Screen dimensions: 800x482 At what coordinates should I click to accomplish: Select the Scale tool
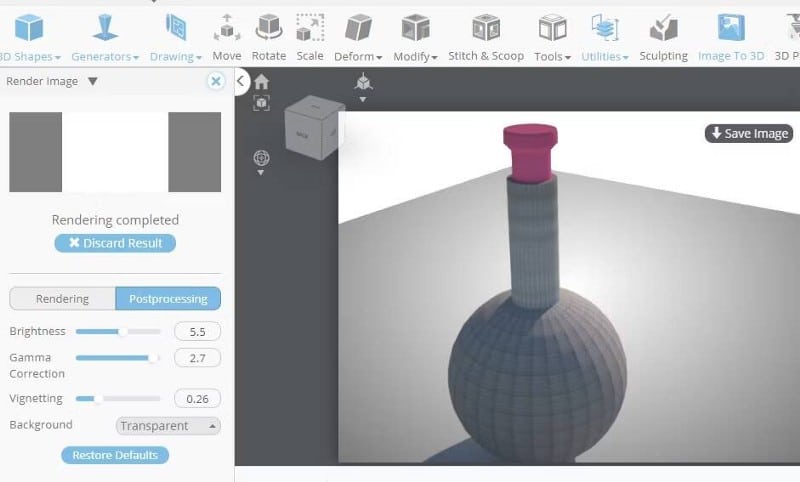point(310,36)
